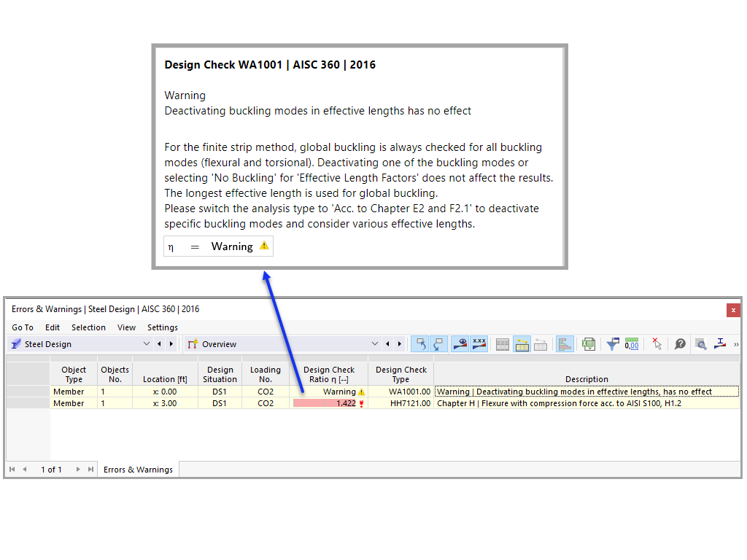Expand the toolbar overflow chevron

tap(738, 343)
